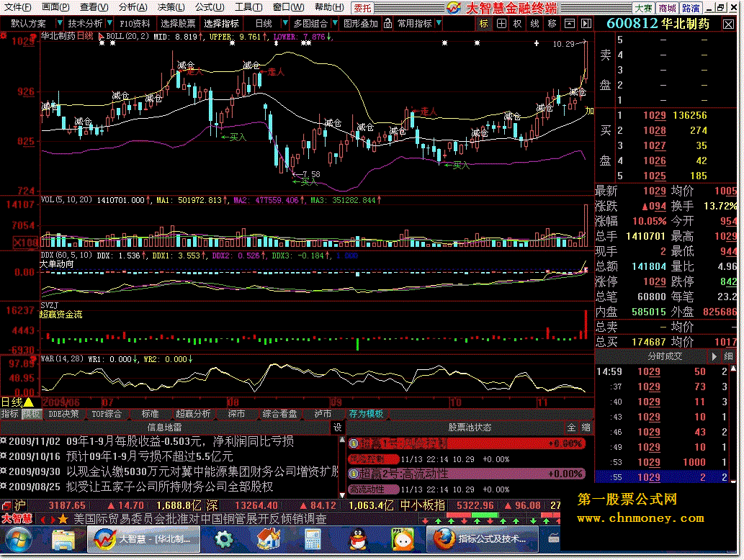Select the 指标 tab at bottom left
The image size is (744, 560).
point(9,414)
